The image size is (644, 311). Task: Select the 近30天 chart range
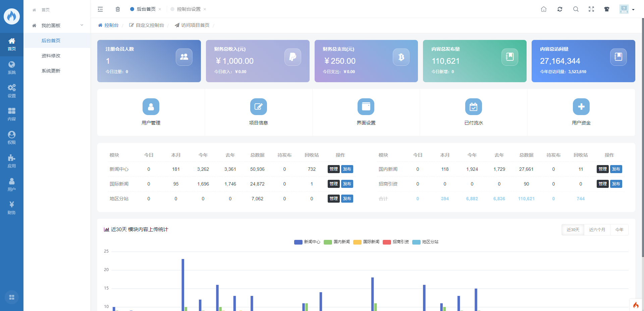coord(573,230)
